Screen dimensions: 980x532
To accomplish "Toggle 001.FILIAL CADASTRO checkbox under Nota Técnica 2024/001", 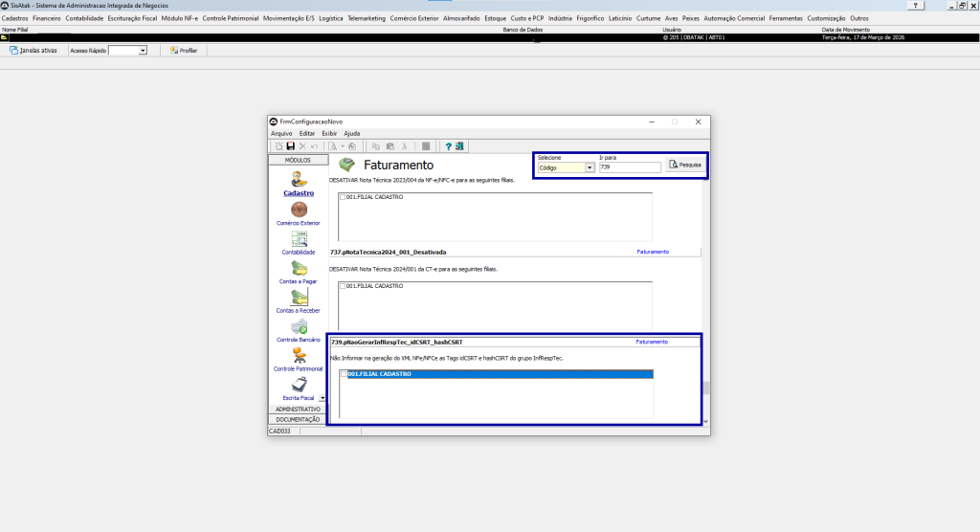I will coord(343,286).
